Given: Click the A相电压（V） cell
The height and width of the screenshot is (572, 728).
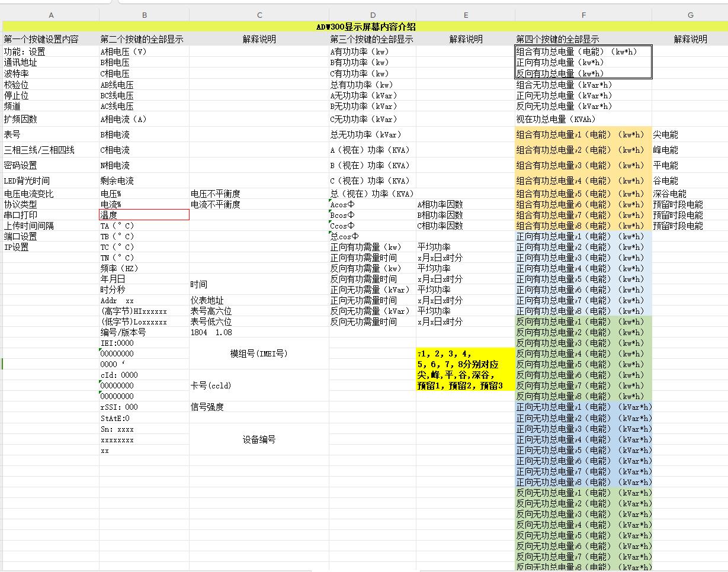Looking at the screenshot, I should coord(144,52).
